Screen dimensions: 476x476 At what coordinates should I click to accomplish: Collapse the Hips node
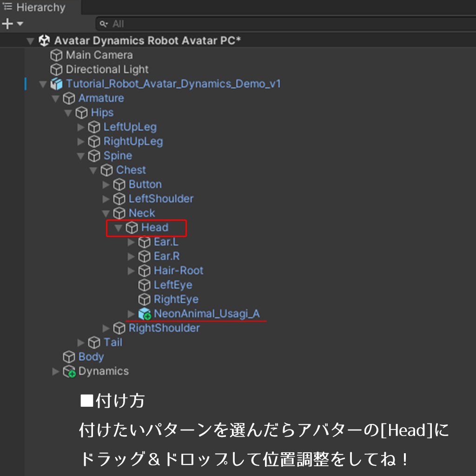(x=68, y=113)
